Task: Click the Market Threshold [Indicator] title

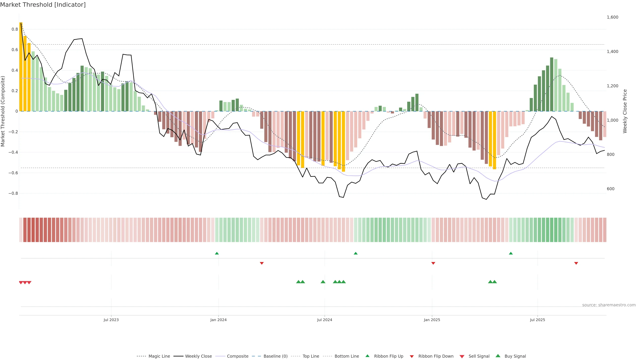Action: coord(43,5)
